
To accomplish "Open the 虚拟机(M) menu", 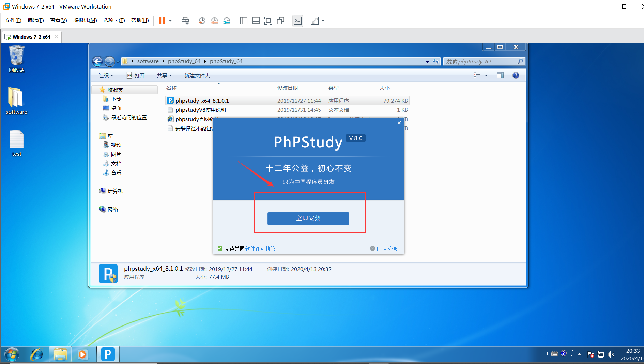I will click(85, 20).
